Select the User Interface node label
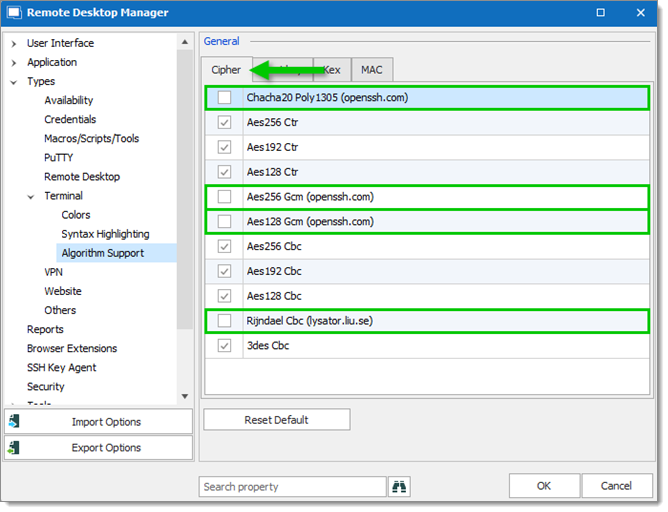This screenshot has width=668, height=512. click(60, 43)
